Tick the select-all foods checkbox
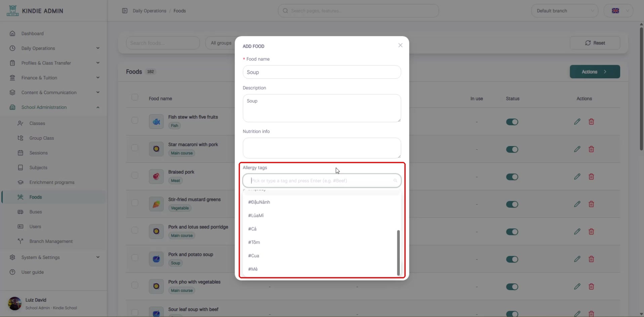Viewport: 644px width, 317px height. 135,97
